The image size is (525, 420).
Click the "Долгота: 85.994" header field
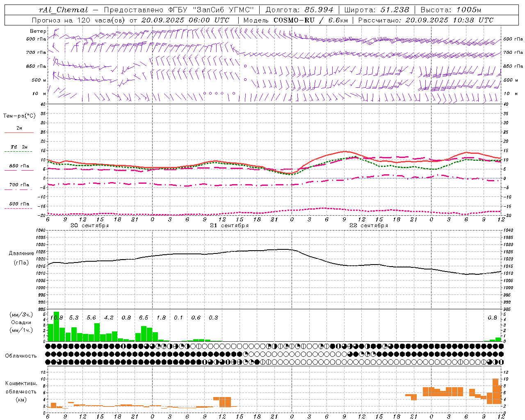pyautogui.click(x=299, y=10)
